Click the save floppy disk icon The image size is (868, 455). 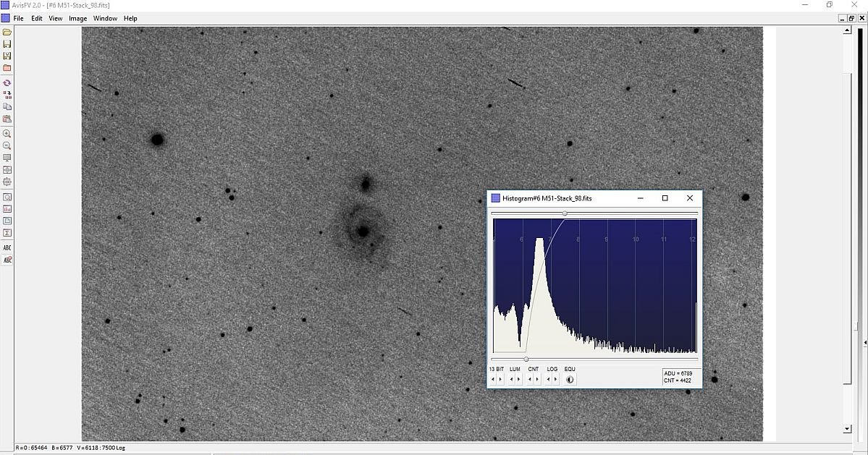point(7,43)
